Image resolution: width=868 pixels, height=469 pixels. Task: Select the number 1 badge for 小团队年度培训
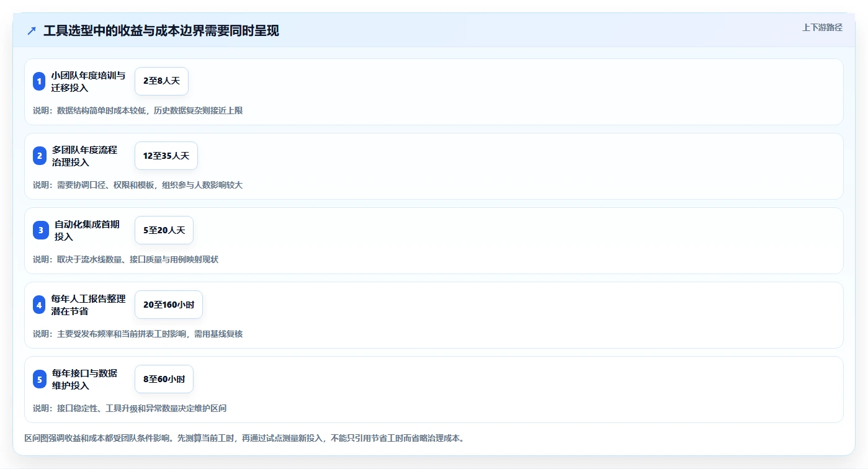(x=39, y=81)
